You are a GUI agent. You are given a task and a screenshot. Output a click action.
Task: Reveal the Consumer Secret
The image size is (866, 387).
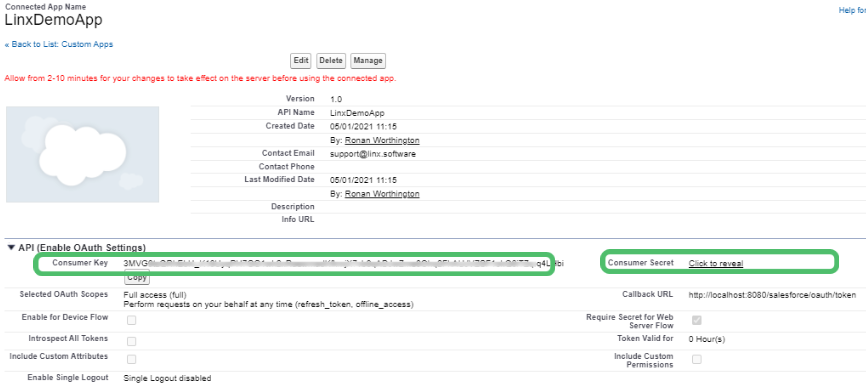(716, 263)
